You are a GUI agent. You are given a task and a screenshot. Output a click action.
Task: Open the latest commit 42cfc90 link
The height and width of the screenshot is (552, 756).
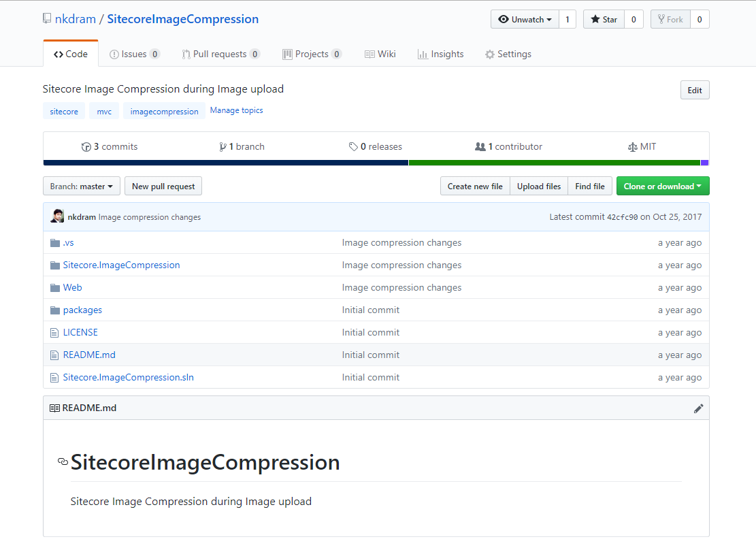[622, 217]
